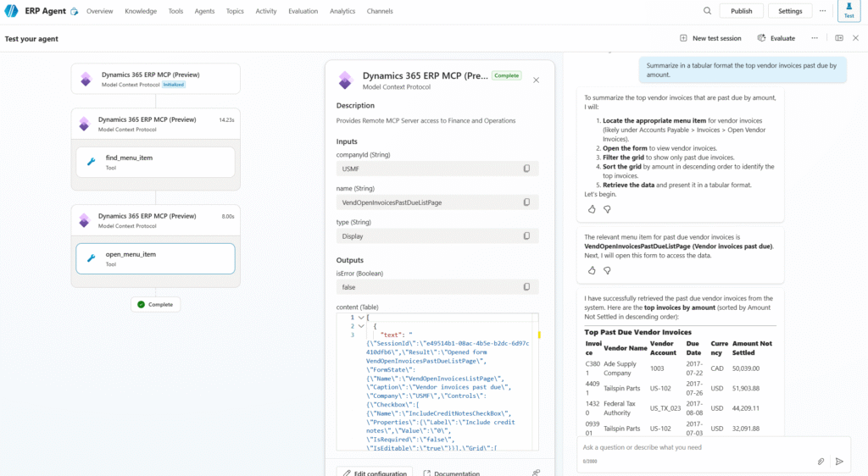The height and width of the screenshot is (476, 868).
Task: Toggle the side panel layout icon
Action: [x=838, y=38]
